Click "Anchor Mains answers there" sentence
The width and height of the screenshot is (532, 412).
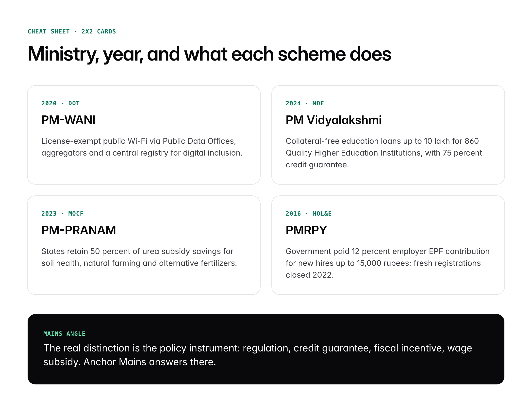[x=150, y=362]
